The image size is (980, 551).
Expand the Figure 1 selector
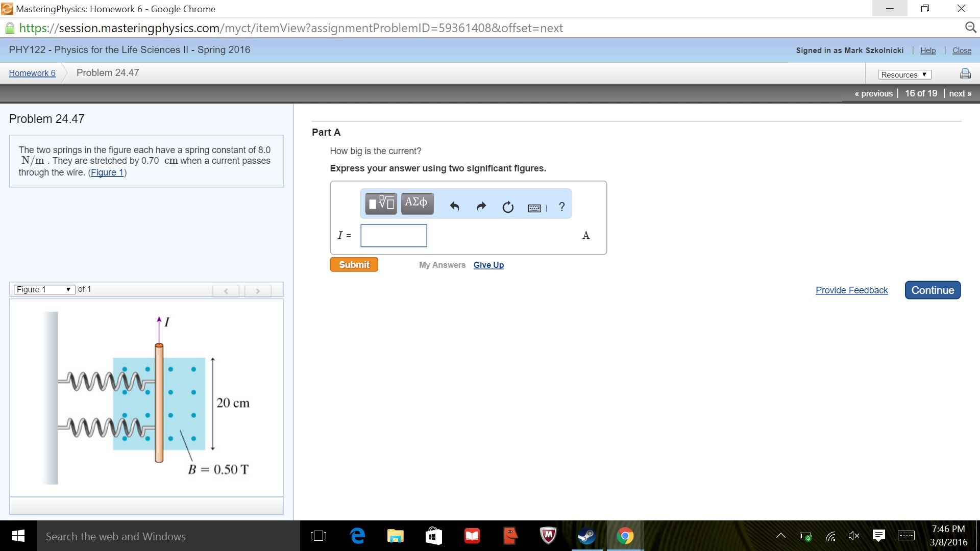point(44,289)
